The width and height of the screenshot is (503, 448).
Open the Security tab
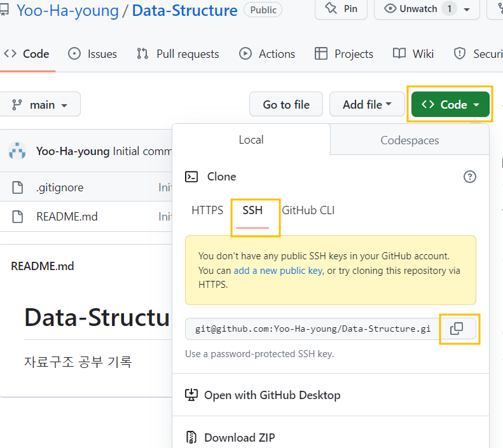point(478,54)
